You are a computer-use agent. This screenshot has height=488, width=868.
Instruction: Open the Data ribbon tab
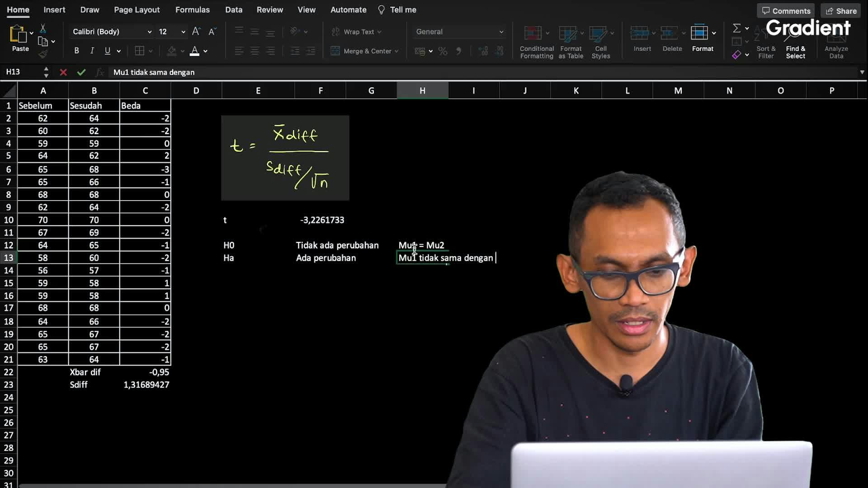click(234, 9)
